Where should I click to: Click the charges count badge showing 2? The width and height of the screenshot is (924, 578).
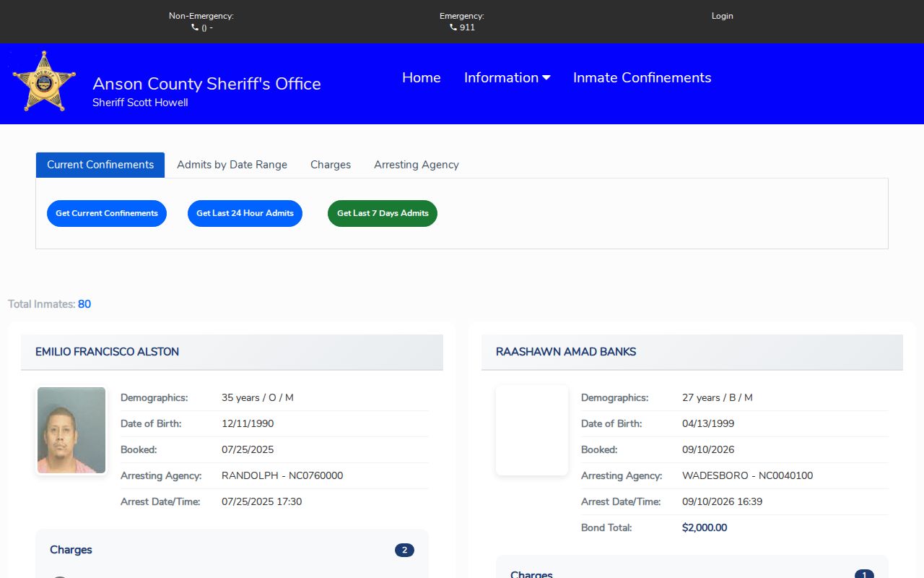(404, 551)
